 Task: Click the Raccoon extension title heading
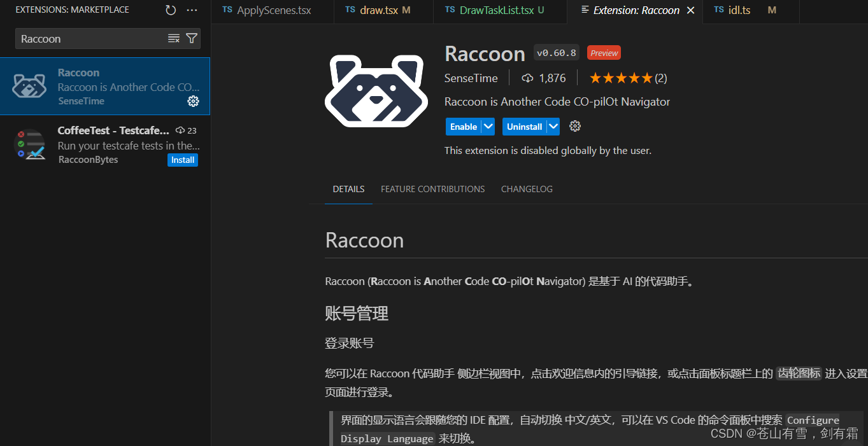485,53
